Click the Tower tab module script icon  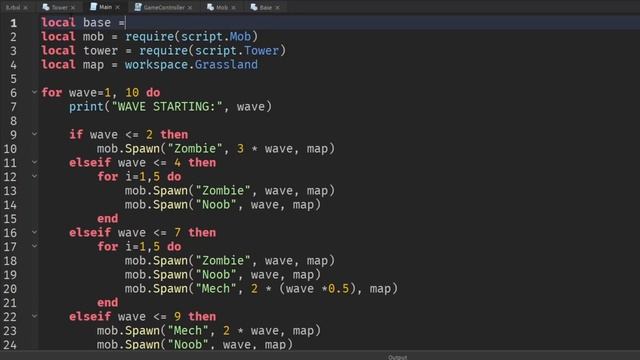click(46, 7)
